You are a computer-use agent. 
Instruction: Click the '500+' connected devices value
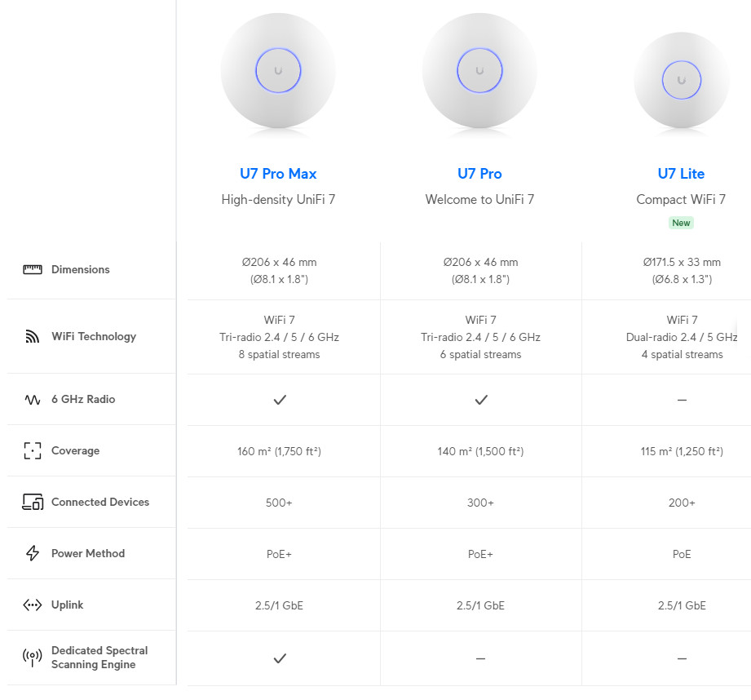279,503
